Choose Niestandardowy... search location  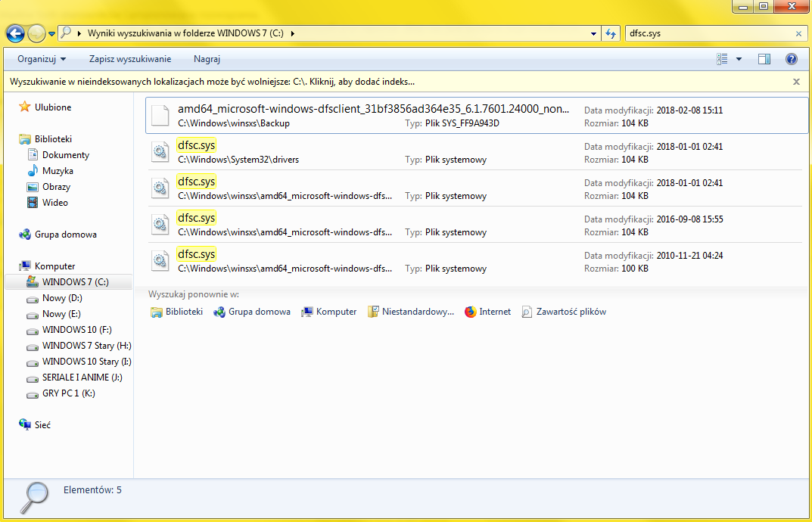coord(411,312)
